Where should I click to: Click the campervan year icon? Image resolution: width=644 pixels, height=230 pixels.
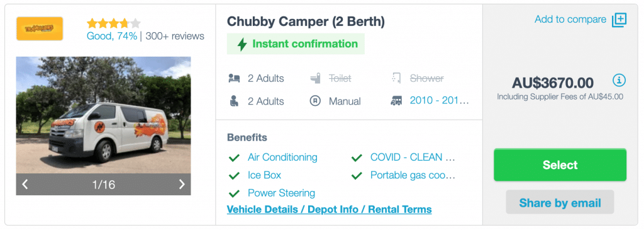click(x=397, y=101)
